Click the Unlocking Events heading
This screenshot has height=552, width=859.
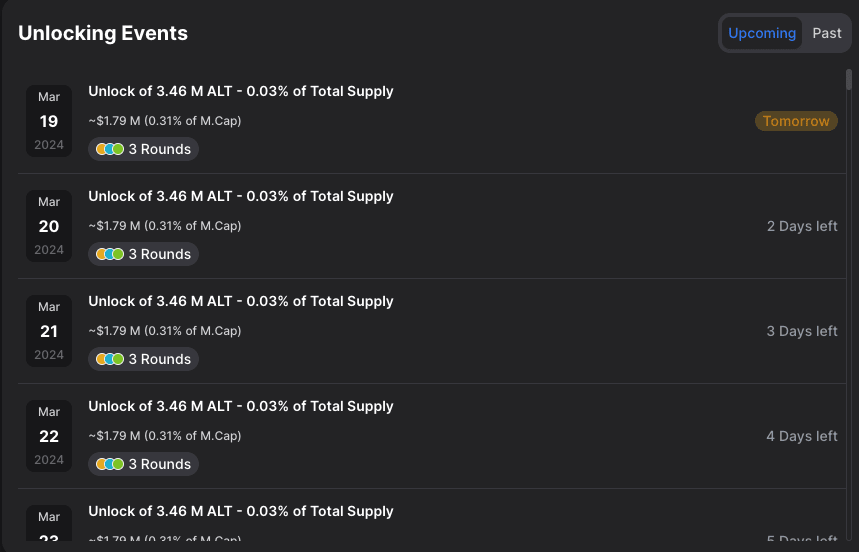click(103, 33)
